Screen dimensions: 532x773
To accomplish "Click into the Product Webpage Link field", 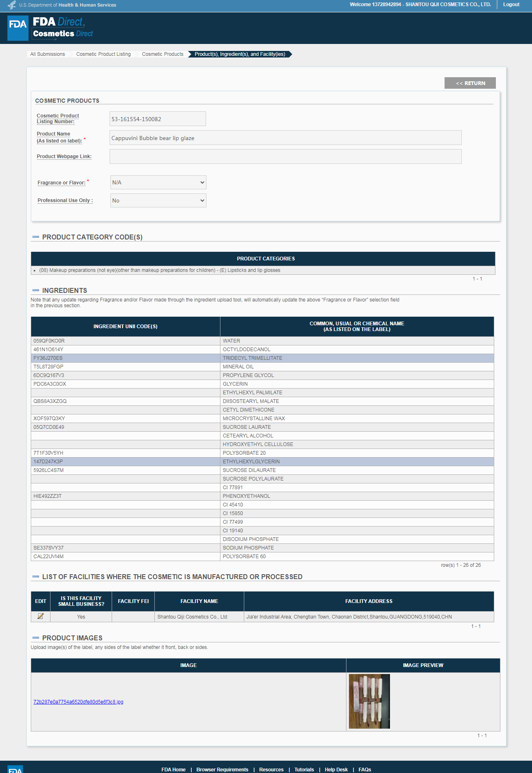I will pyautogui.click(x=285, y=156).
